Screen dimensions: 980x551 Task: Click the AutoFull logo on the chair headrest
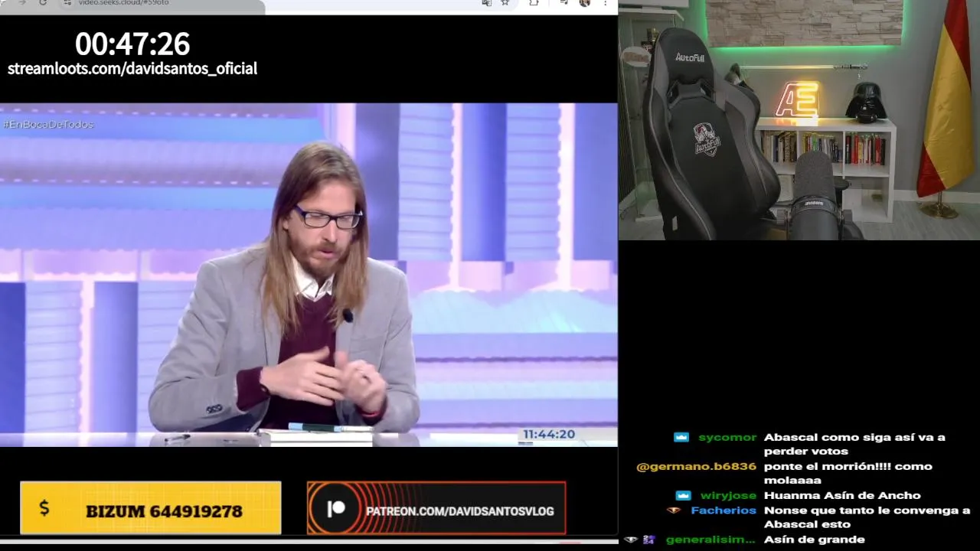(x=690, y=57)
